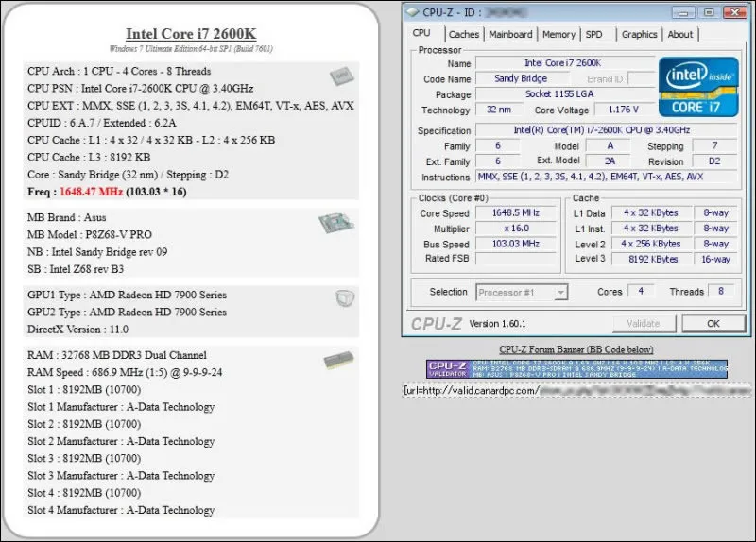This screenshot has width=756, height=542.
Task: Click the Intel Core i7 2600K heading
Action: pos(190,36)
